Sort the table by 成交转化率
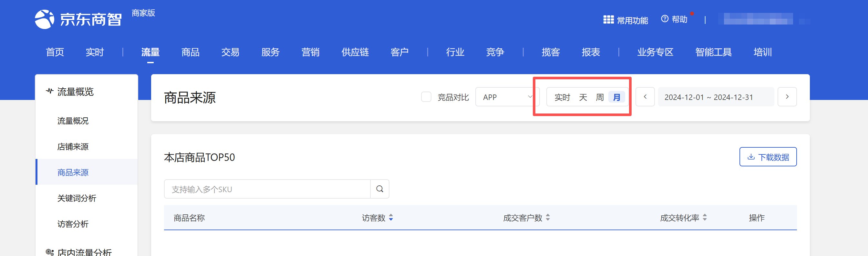The height and width of the screenshot is (256, 868). (x=705, y=218)
